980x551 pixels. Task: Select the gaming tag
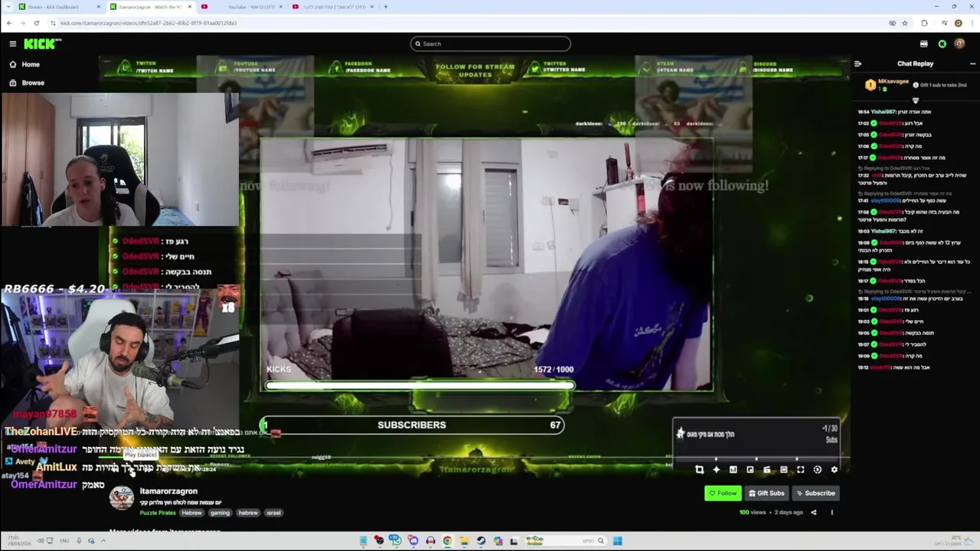[x=220, y=513]
